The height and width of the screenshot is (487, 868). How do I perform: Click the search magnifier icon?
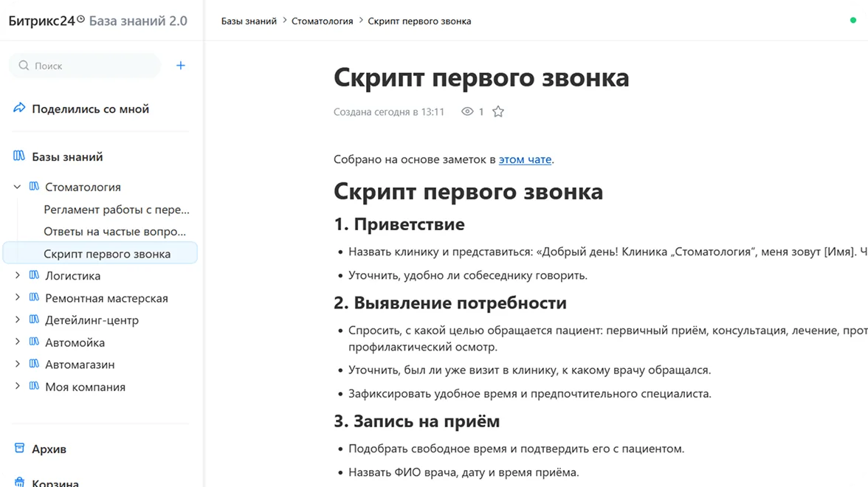click(24, 65)
